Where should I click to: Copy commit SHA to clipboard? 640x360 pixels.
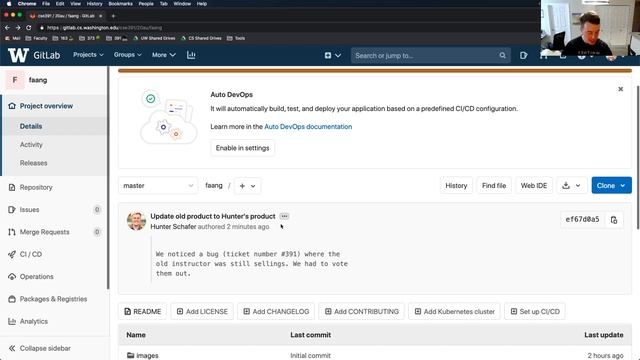point(614,220)
